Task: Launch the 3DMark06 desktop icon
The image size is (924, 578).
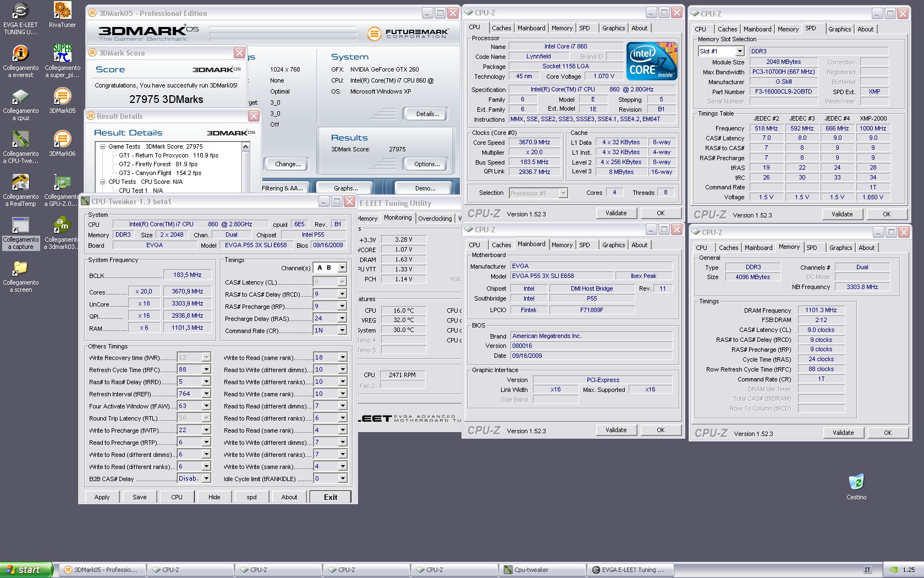Action: tap(62, 144)
